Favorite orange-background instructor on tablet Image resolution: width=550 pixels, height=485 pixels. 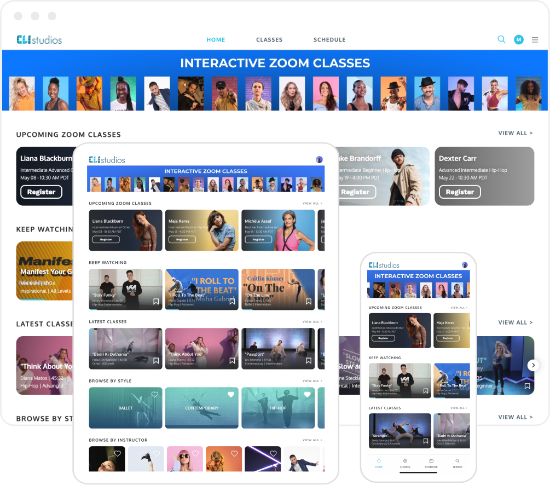(x=234, y=453)
